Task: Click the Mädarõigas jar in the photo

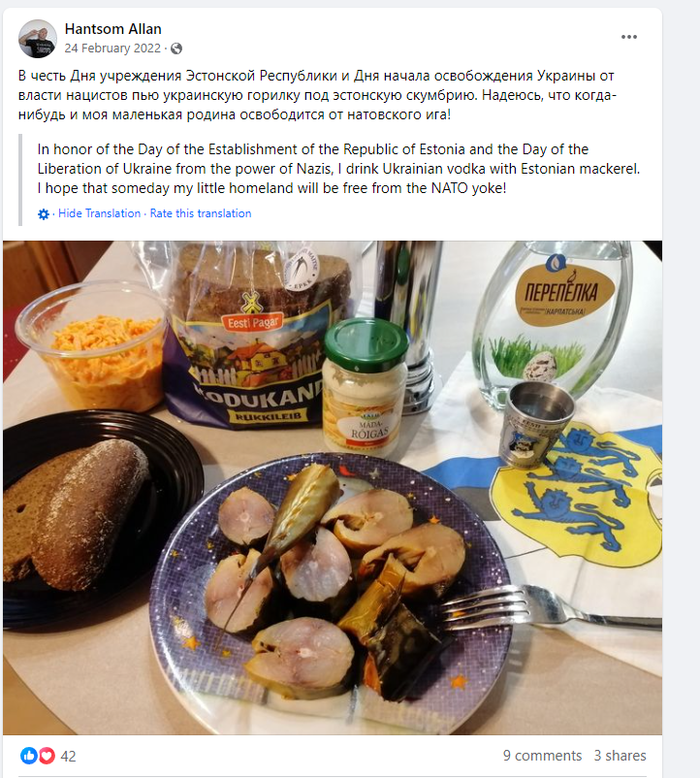Action: pos(366,386)
